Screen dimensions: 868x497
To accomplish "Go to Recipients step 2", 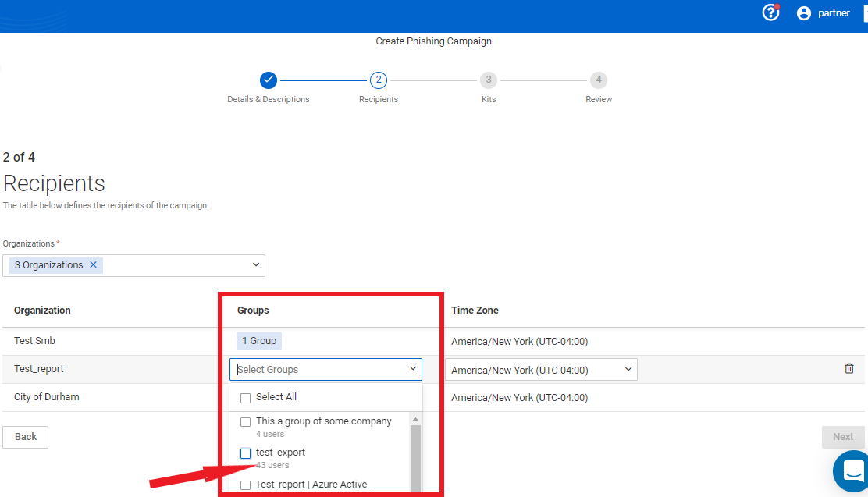I will coord(378,80).
